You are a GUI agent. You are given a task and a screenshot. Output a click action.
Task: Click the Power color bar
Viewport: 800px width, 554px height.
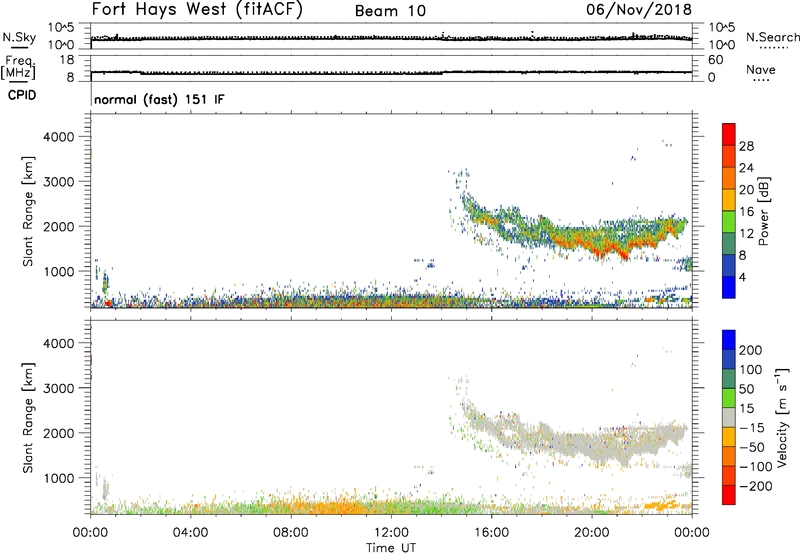[729, 210]
